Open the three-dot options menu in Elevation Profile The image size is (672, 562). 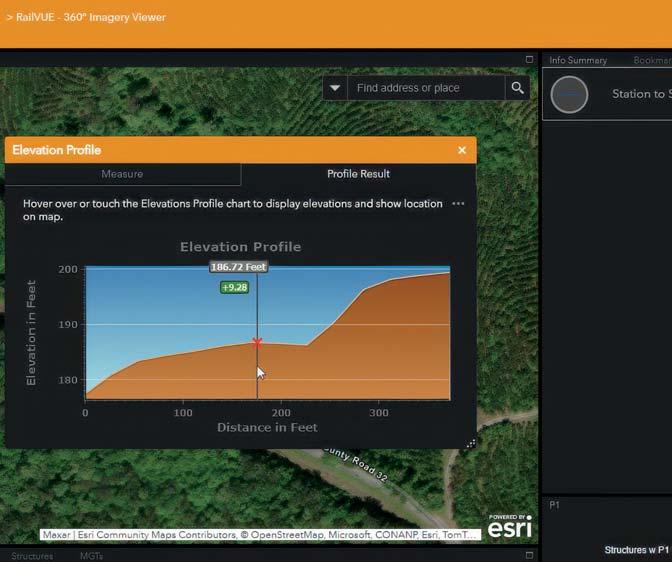click(x=458, y=204)
